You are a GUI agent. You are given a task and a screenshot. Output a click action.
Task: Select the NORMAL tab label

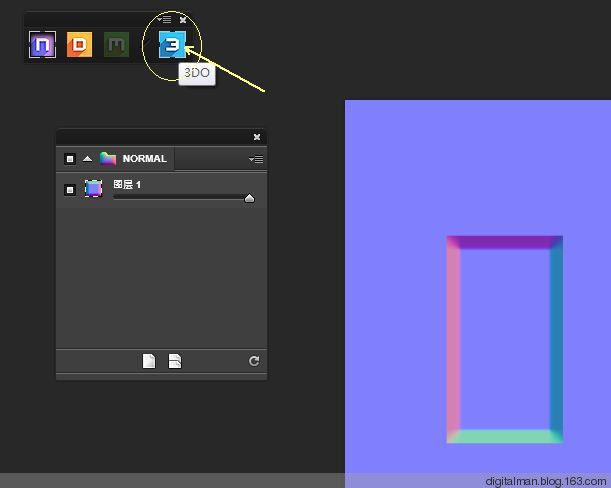pos(145,159)
